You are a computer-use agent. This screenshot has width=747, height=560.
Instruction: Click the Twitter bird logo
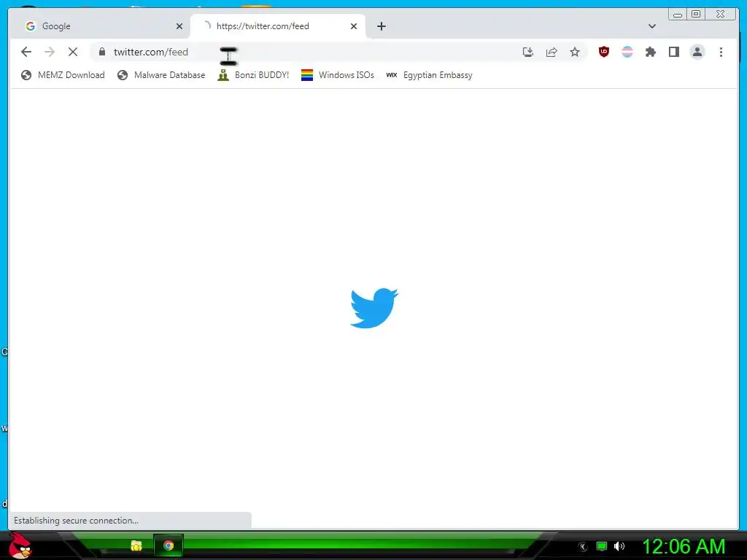click(x=374, y=308)
